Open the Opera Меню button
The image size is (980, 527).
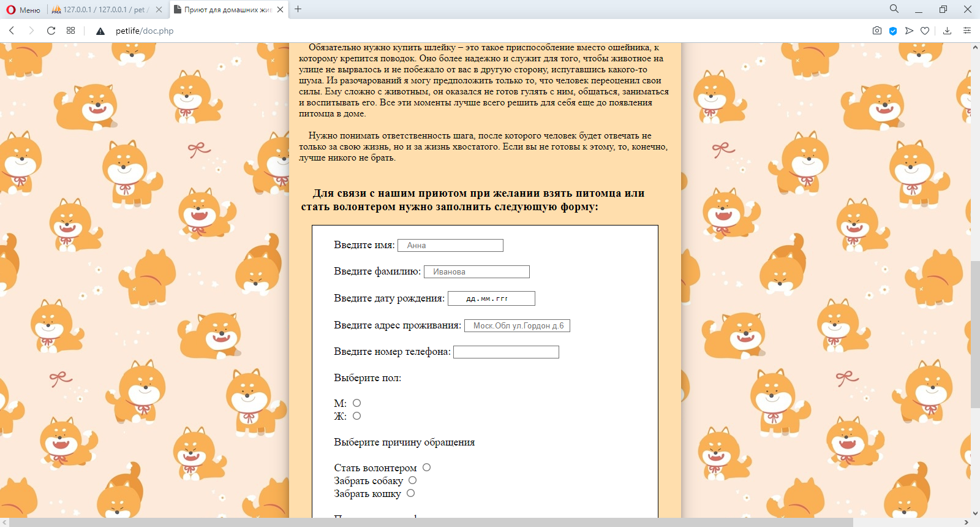[x=23, y=10]
